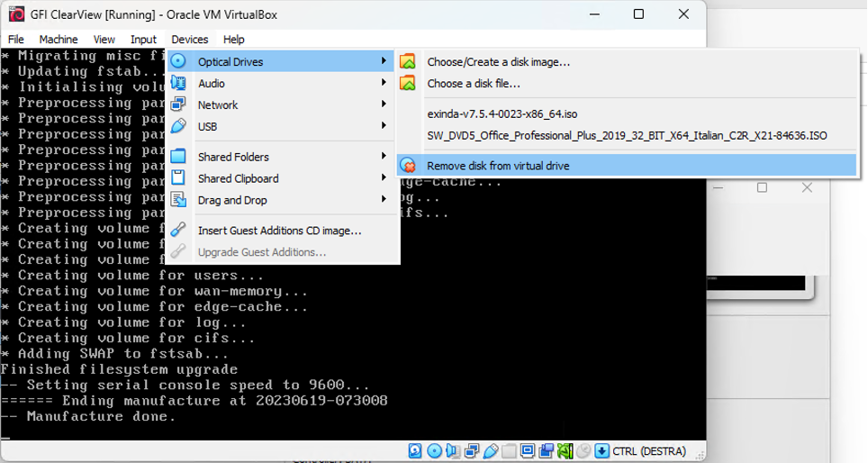Click 'Finished filesystem upgrade' console line
This screenshot has height=463, width=868.
119,369
